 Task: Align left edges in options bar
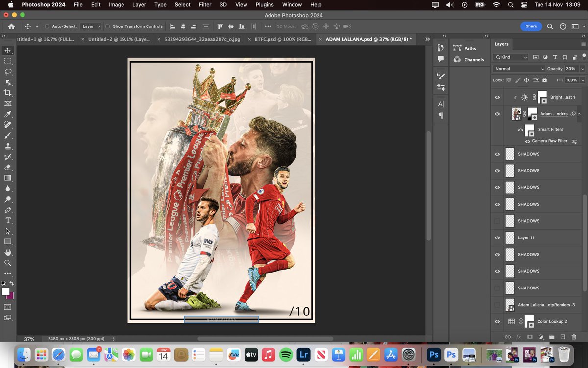[172, 26]
